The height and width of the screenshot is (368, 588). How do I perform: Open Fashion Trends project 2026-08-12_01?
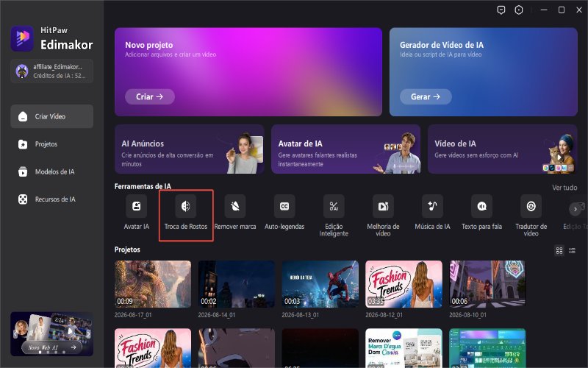click(x=404, y=284)
